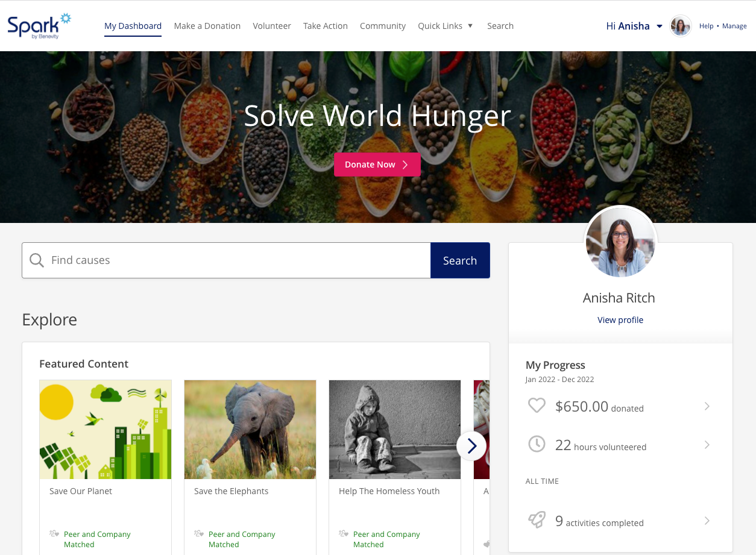This screenshot has height=555, width=756.
Task: Click the Spark by Benevity logo
Action: tap(39, 26)
